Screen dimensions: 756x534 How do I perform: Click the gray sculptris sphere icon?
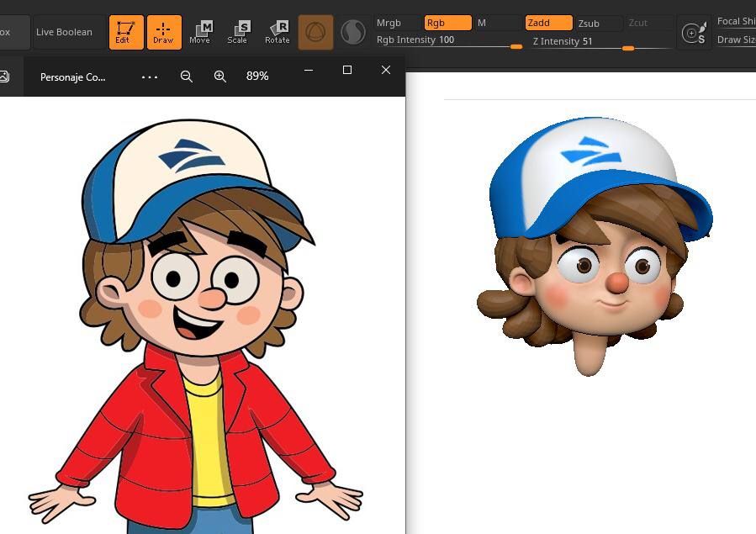pyautogui.click(x=353, y=32)
